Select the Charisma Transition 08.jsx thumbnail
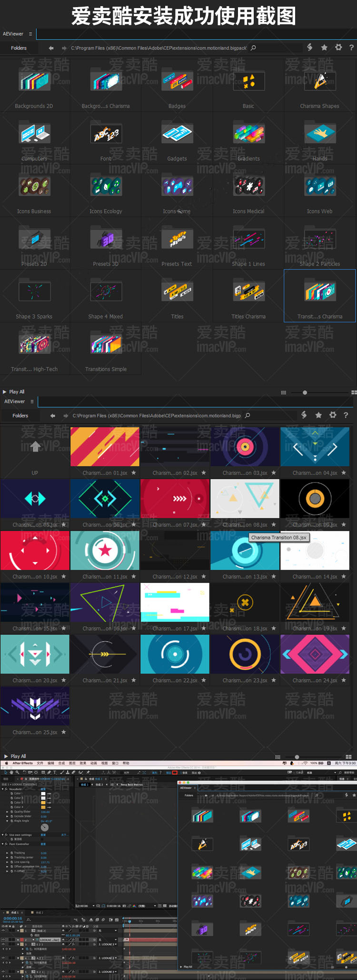Screen dimensions: 357x980 click(x=245, y=498)
